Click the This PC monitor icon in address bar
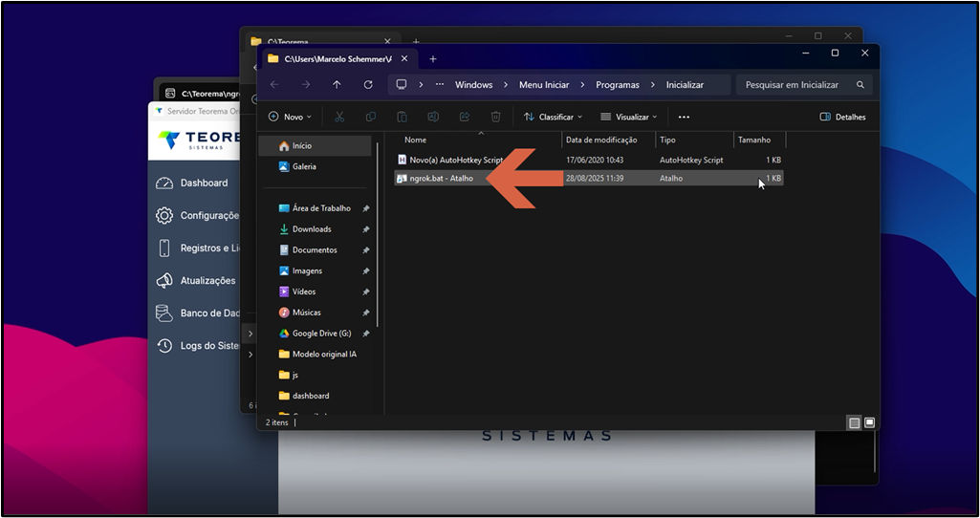 click(402, 84)
